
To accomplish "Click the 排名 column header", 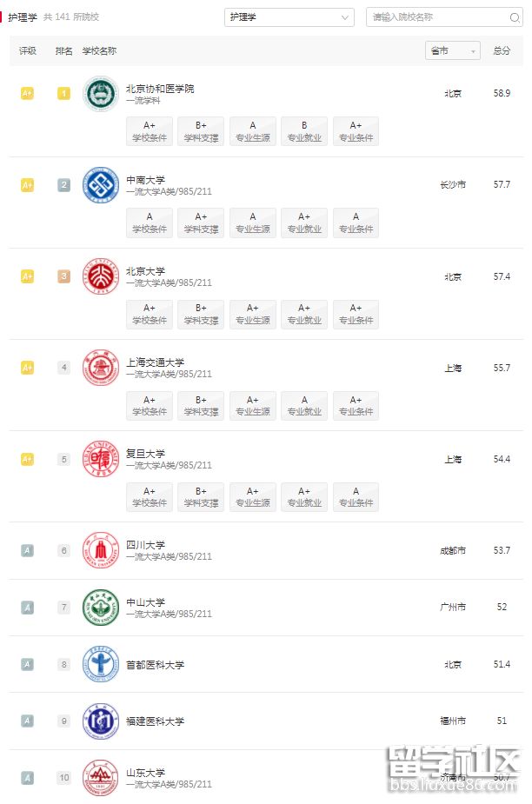I will pos(63,50).
